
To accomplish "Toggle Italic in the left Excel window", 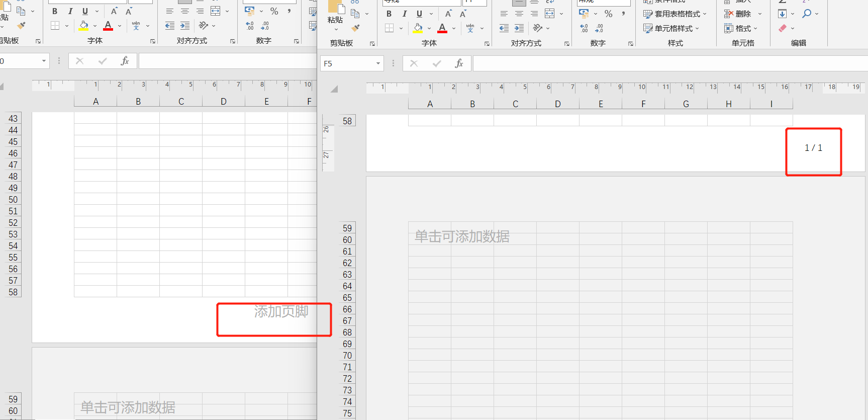I will pyautogui.click(x=70, y=12).
